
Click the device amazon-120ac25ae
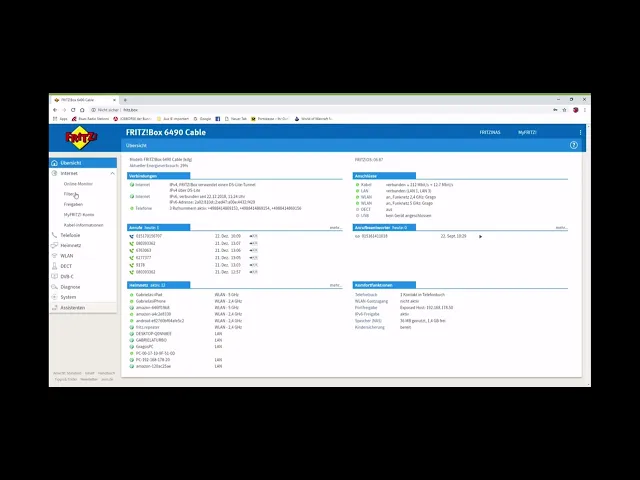153,367
